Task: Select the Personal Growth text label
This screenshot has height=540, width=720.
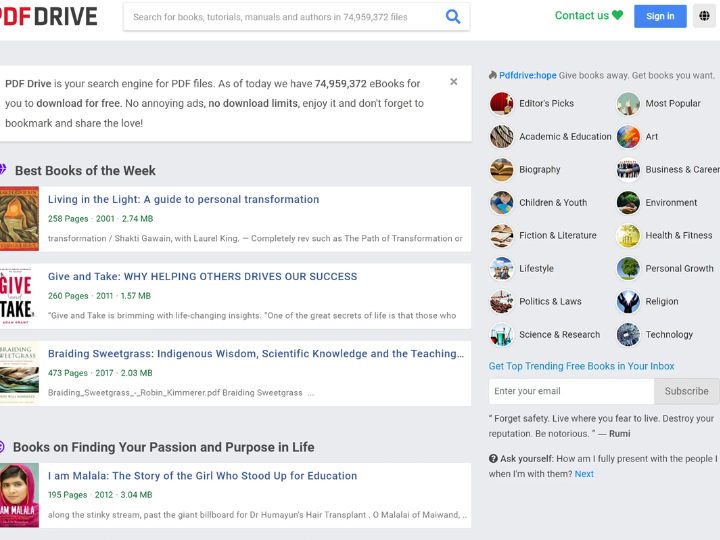Action: coord(680,269)
